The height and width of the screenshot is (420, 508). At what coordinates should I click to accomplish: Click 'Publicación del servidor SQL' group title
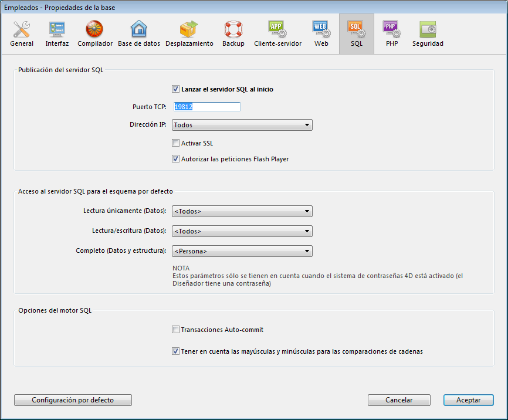tap(60, 70)
